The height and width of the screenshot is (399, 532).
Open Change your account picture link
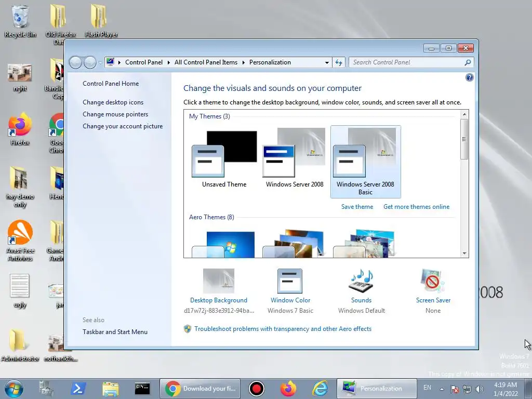pyautogui.click(x=123, y=126)
